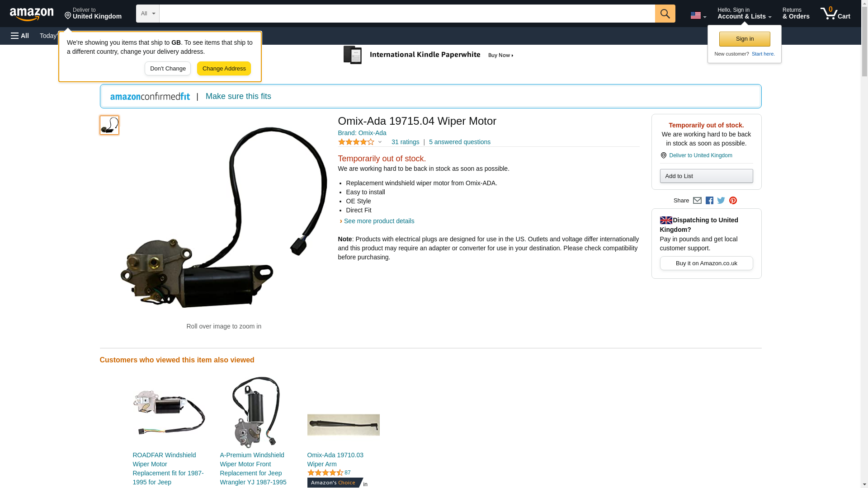Expand the search category All dropdown
Screen dimensions: 868x488
[148, 14]
